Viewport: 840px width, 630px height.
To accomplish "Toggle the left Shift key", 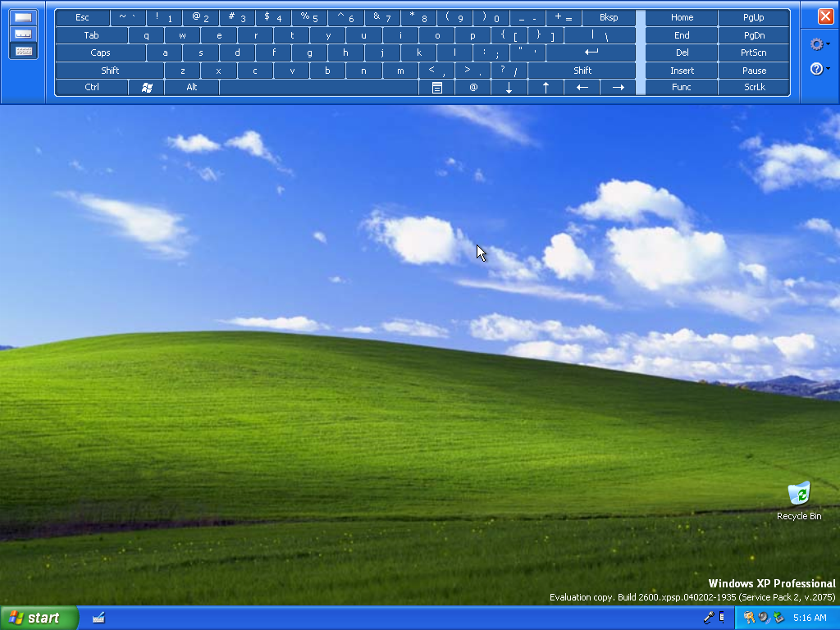I will tap(110, 71).
